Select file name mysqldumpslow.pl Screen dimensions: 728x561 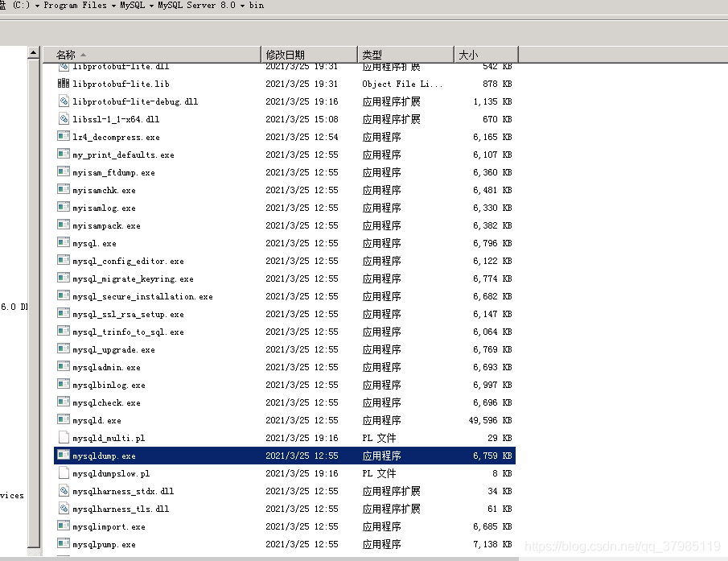click(x=111, y=474)
